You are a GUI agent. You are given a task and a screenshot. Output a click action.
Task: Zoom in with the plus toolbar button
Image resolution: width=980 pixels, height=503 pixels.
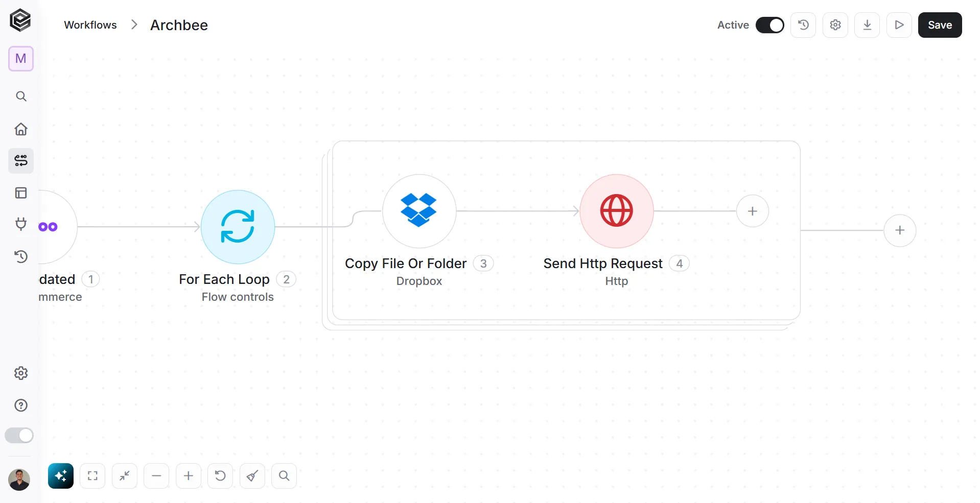pyautogui.click(x=189, y=476)
